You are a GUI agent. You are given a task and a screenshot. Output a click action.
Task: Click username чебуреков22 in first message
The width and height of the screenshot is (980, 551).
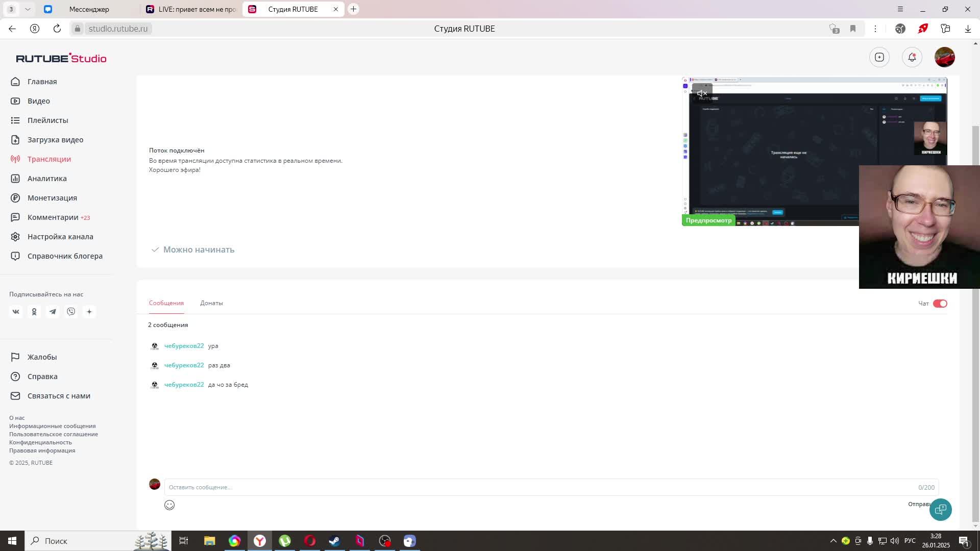(184, 346)
